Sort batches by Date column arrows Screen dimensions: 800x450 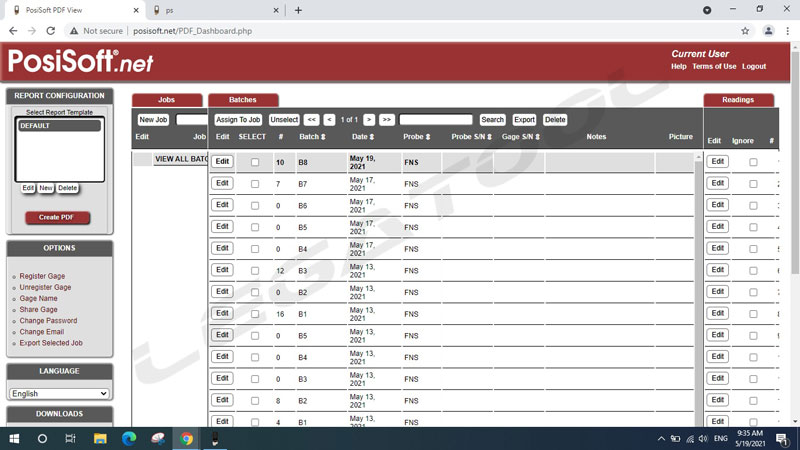click(x=372, y=137)
